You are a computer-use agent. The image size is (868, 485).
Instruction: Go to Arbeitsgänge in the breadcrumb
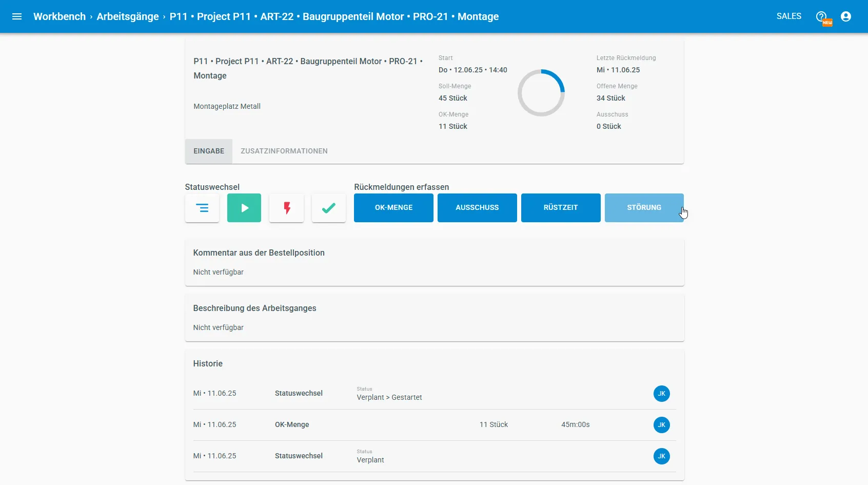point(128,16)
